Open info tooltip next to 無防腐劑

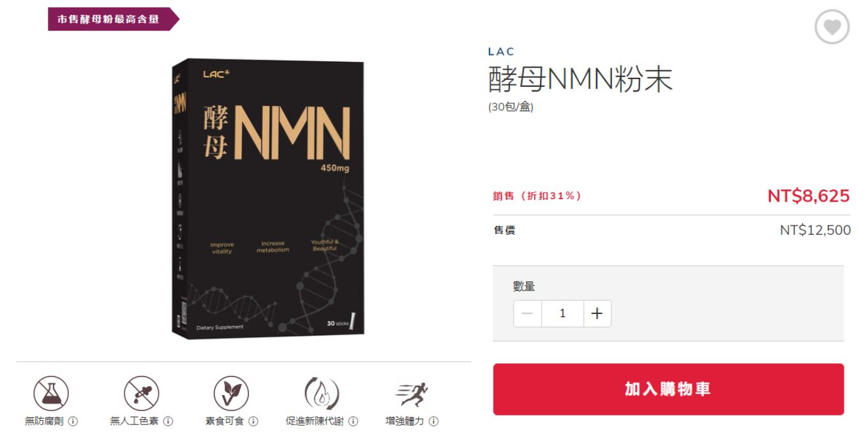(x=73, y=422)
